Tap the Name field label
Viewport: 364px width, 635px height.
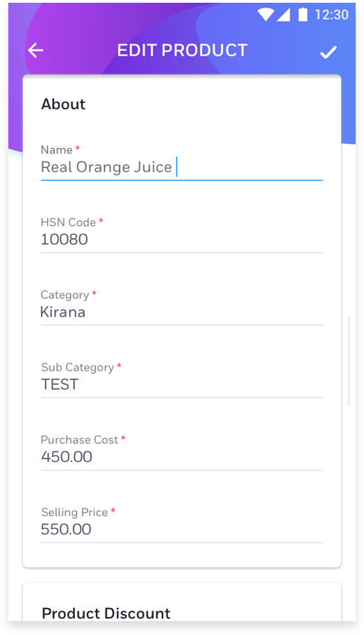click(x=57, y=150)
